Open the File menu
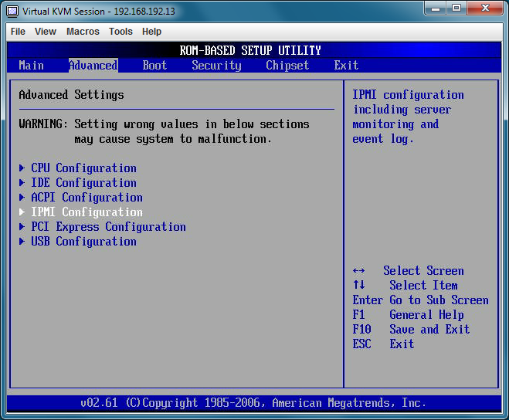Screen dimensions: 509x420 pos(18,32)
